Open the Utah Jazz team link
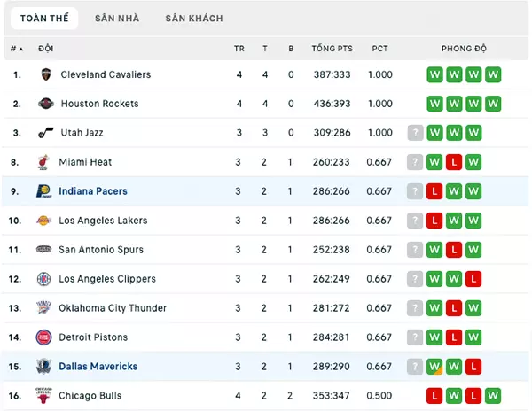This screenshot has width=532, height=411. pyautogui.click(x=82, y=133)
